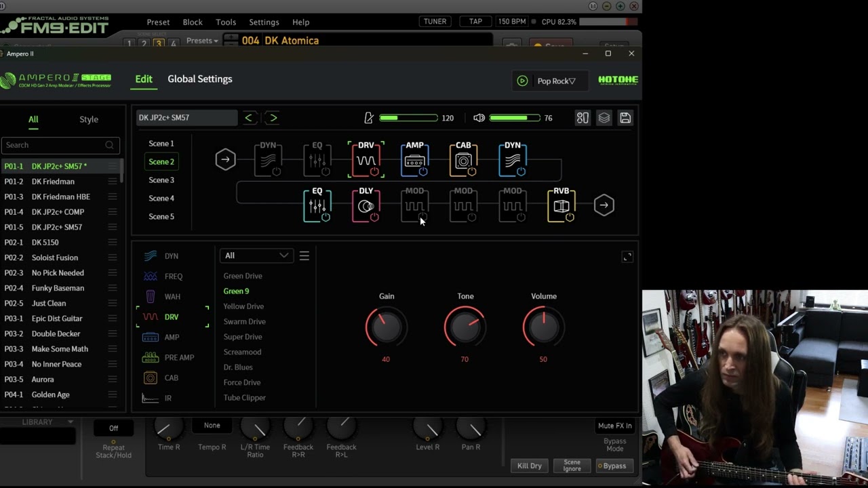This screenshot has height=488, width=868.
Task: Click the Mute FX In button
Action: (614, 426)
